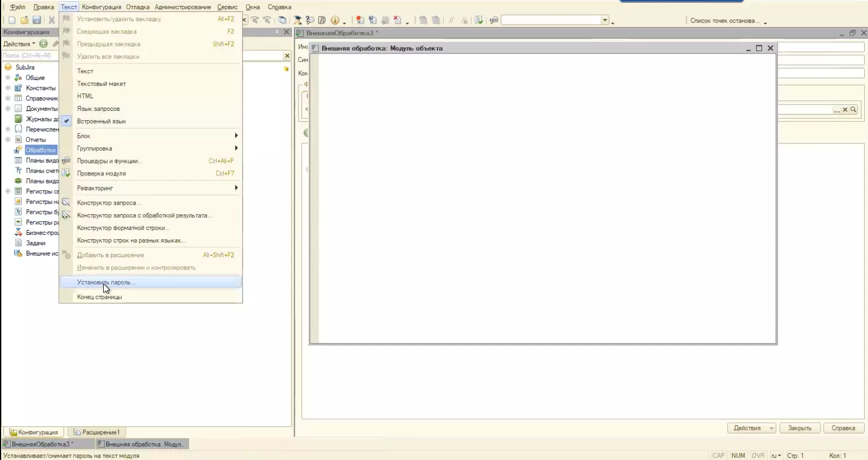Click the ellipsis choose button in field

pos(837,110)
